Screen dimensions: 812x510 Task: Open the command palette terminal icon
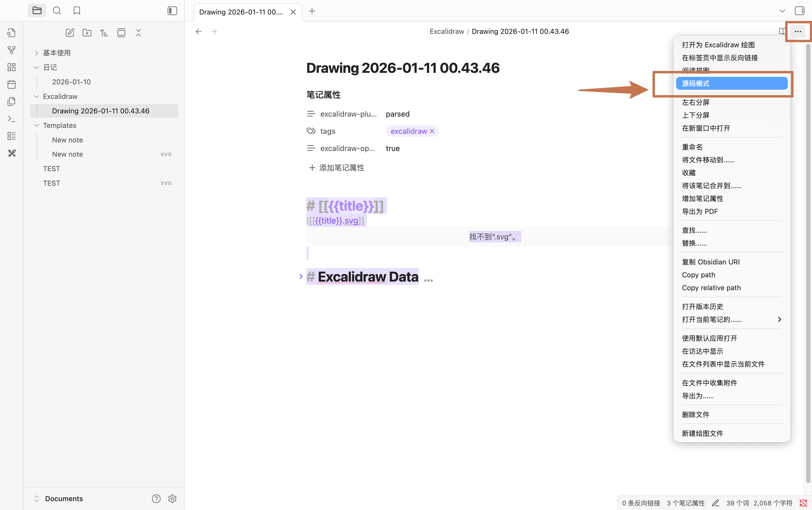(12, 119)
